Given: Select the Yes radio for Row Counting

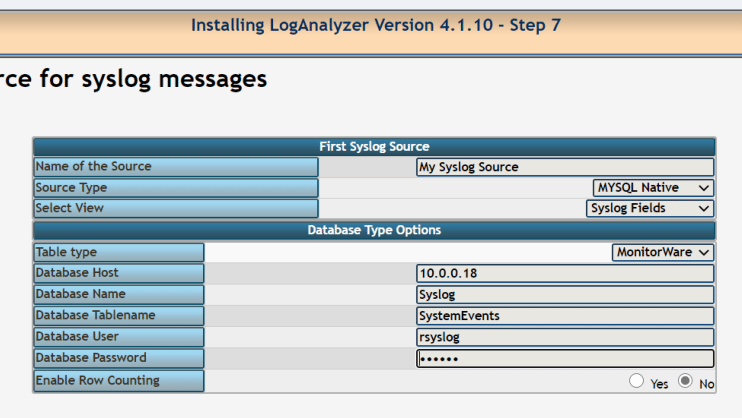Looking at the screenshot, I should (636, 381).
